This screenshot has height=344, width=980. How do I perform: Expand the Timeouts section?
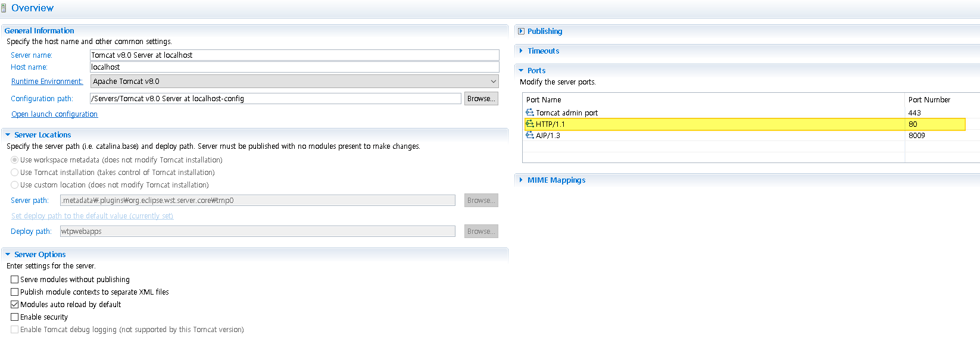[521, 51]
